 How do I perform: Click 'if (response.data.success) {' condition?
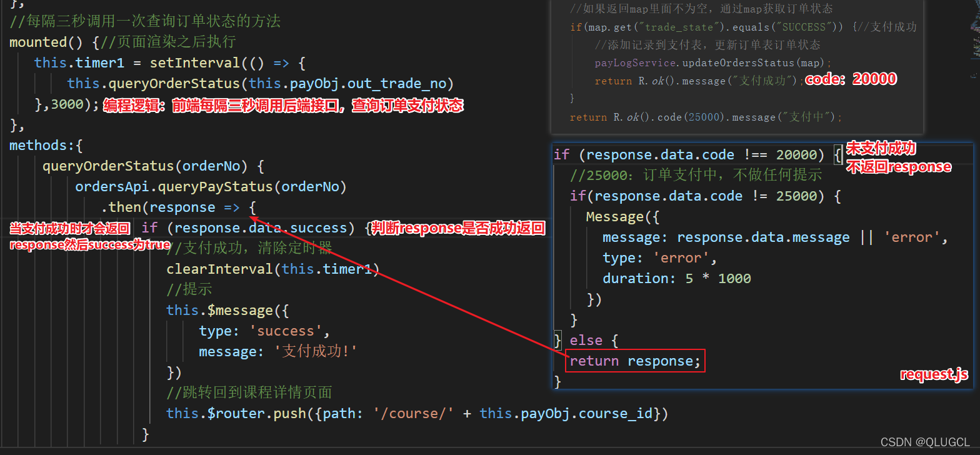tap(256, 227)
